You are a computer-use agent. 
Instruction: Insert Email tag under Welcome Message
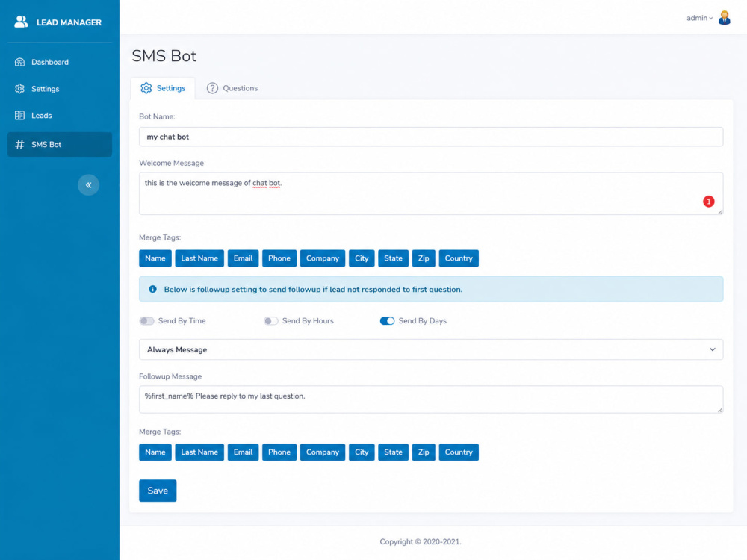243,258
